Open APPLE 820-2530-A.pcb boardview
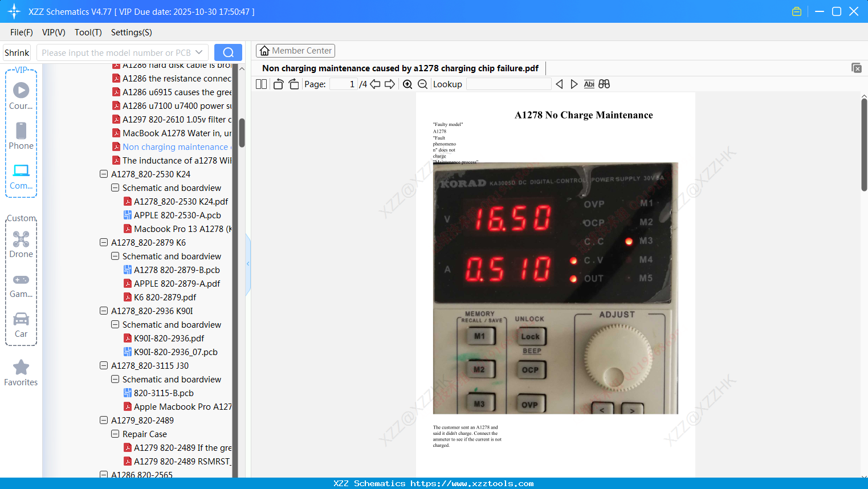Screen dimensions: 868x489 pos(177,215)
